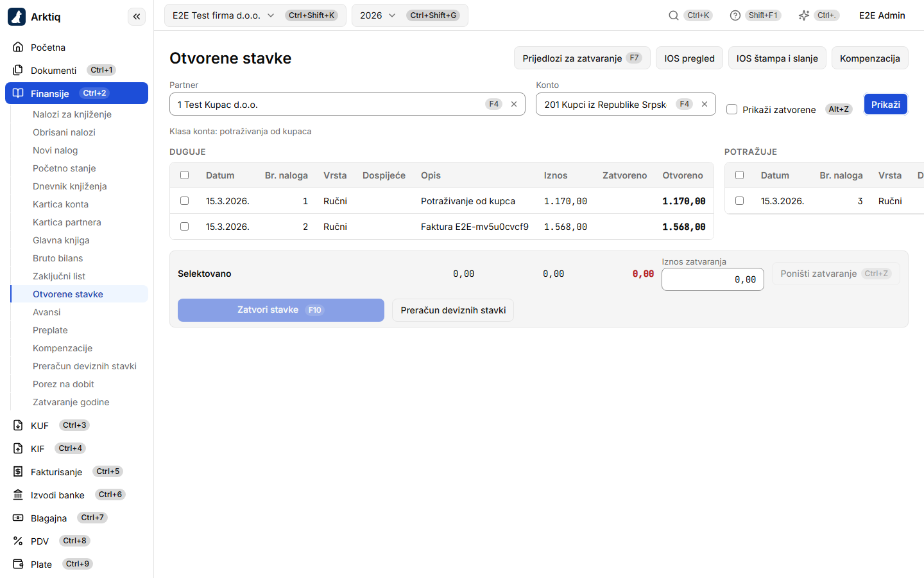The image size is (924, 578).
Task: Tick the Potražuje row for nalog 3
Action: (x=740, y=201)
